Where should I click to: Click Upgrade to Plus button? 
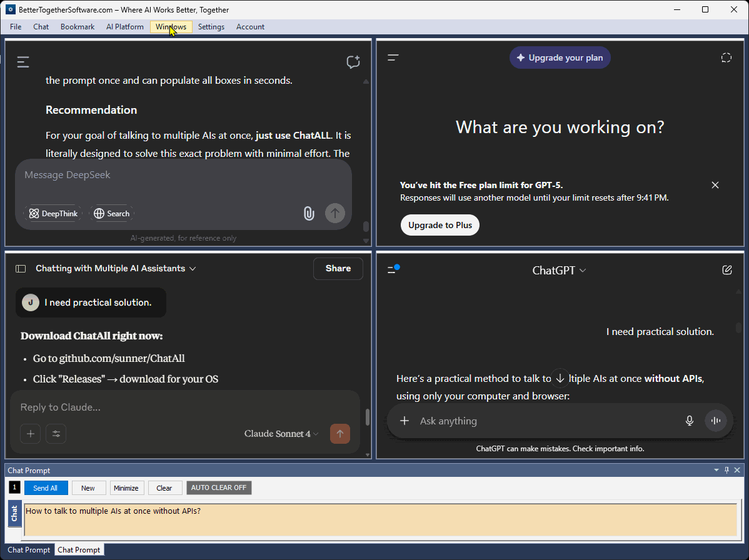pyautogui.click(x=440, y=225)
